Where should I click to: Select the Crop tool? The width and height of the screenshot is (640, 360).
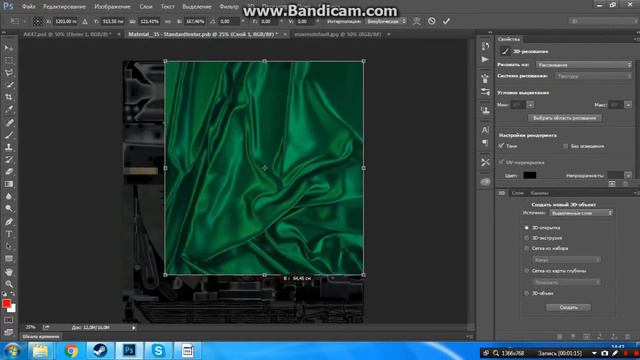(9, 97)
